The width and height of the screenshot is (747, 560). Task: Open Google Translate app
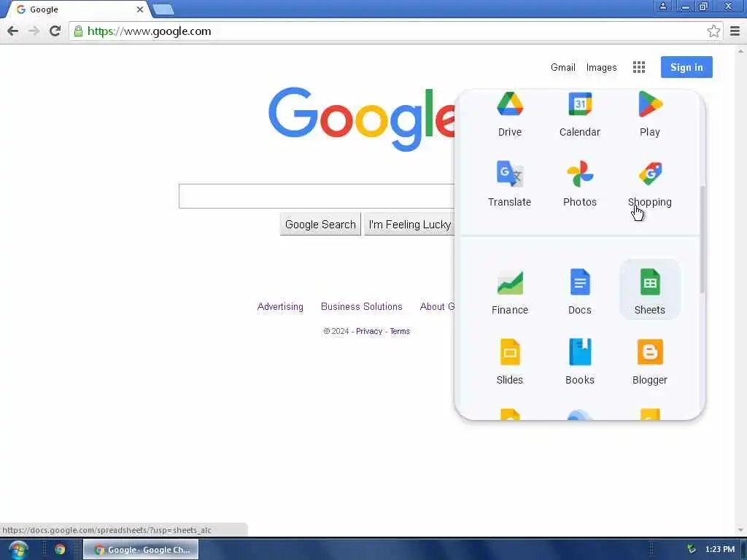[510, 183]
